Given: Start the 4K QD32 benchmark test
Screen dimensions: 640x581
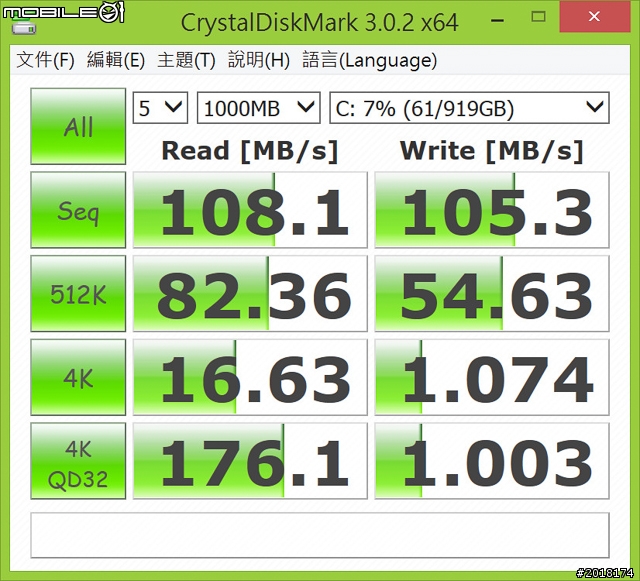Looking at the screenshot, I should click(78, 461).
